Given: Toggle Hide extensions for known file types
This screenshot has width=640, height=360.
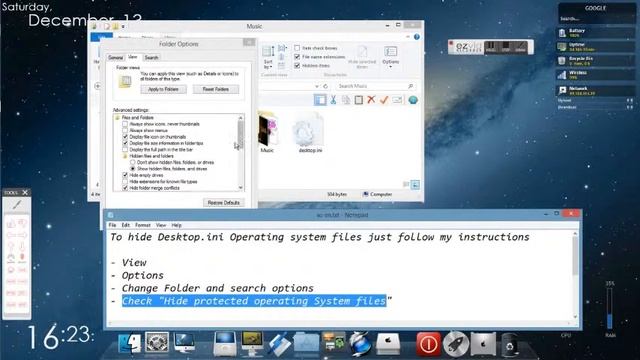Looking at the screenshot, I should (x=125, y=181).
